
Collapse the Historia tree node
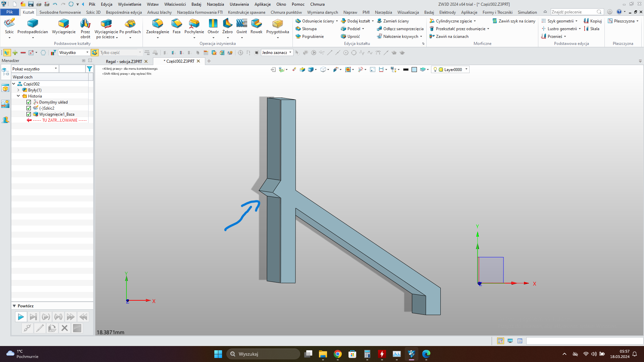[x=18, y=96]
